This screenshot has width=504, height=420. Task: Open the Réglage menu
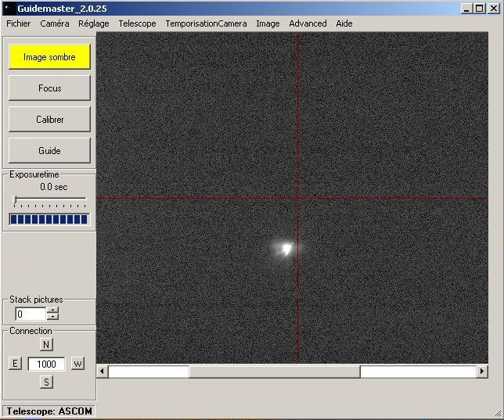coord(94,23)
